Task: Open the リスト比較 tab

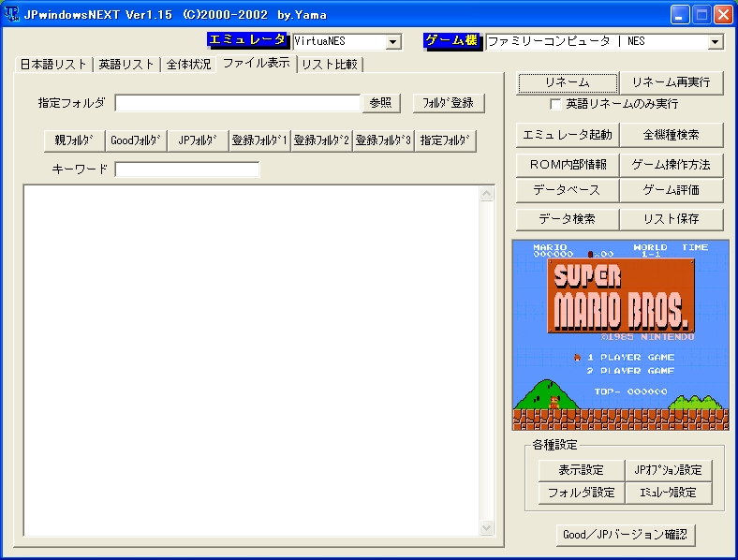Action: click(330, 65)
